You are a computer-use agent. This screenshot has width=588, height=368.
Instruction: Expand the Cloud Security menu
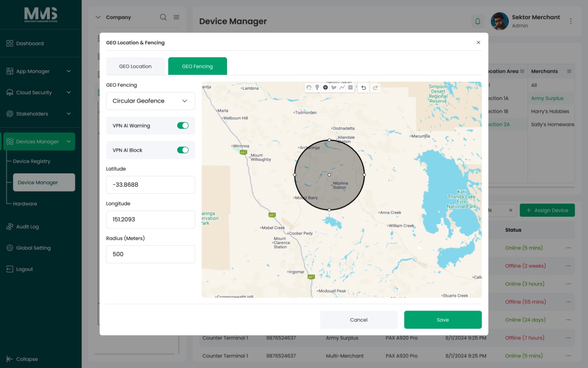point(69,92)
